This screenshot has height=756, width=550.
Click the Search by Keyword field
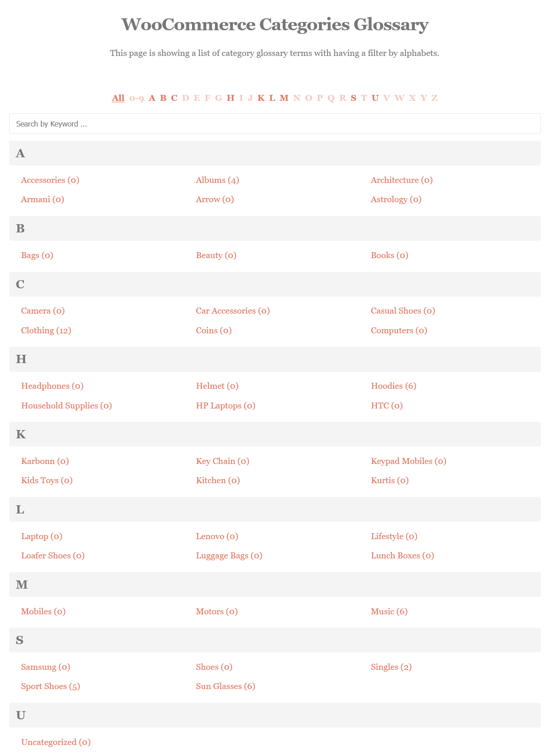tap(275, 124)
